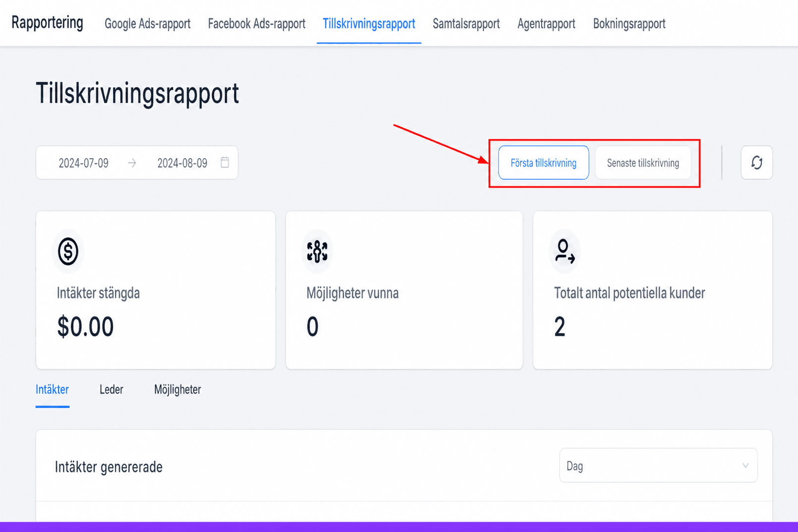Open the Bokningsrapport tab
This screenshot has width=798, height=532.
click(x=629, y=23)
